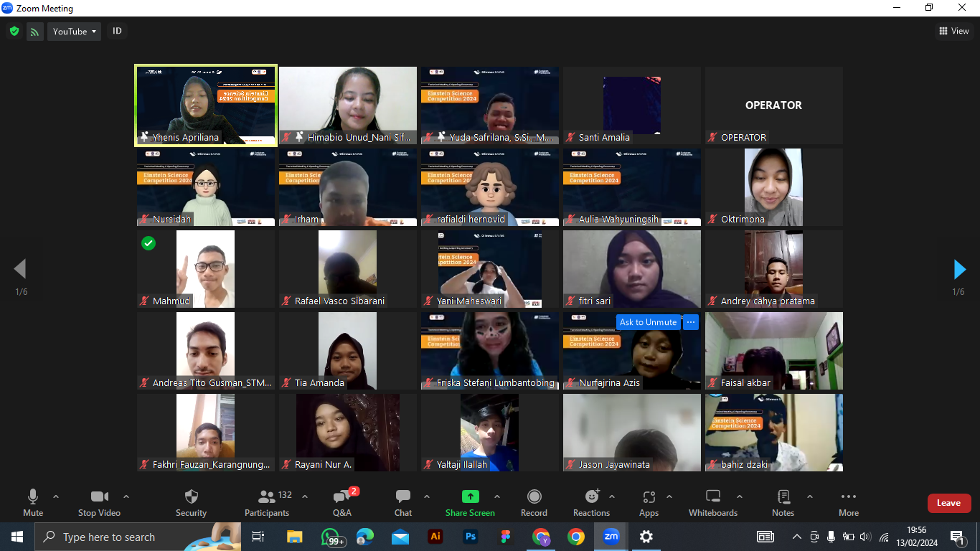Open the Whiteboards tool

pos(712,502)
